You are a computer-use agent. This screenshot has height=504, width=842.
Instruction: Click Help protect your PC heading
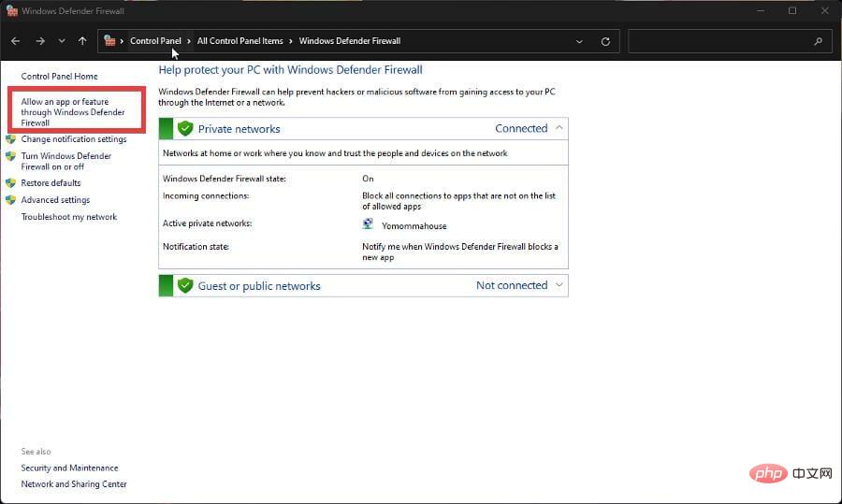point(290,70)
